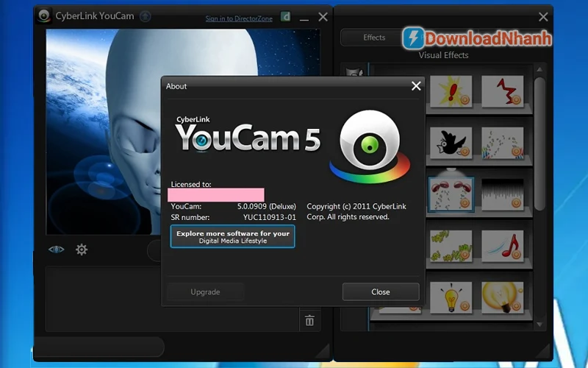Toggle the eye icon below the preview
Screen dimensions: 588x368
pyautogui.click(x=57, y=250)
